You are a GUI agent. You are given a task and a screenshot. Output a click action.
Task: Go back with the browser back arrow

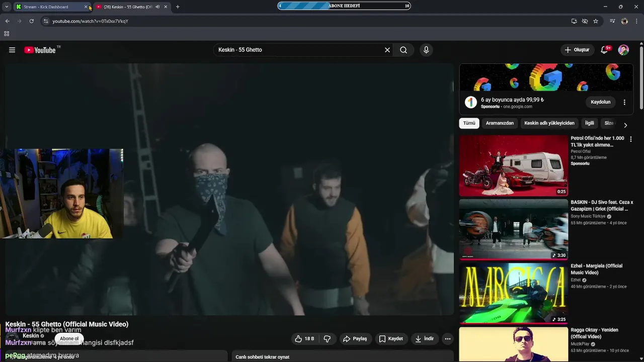[x=7, y=21]
